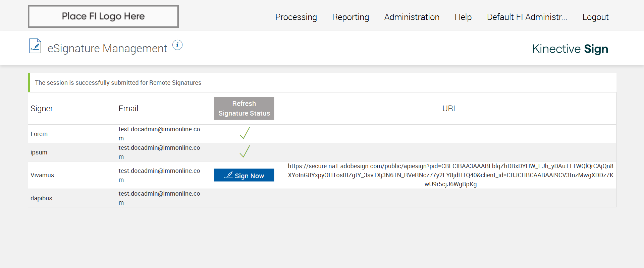Click the session submitted success message
644x268 pixels.
118,83
